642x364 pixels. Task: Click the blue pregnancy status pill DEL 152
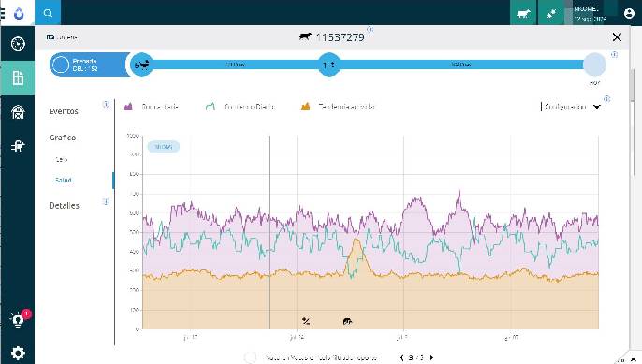90,65
